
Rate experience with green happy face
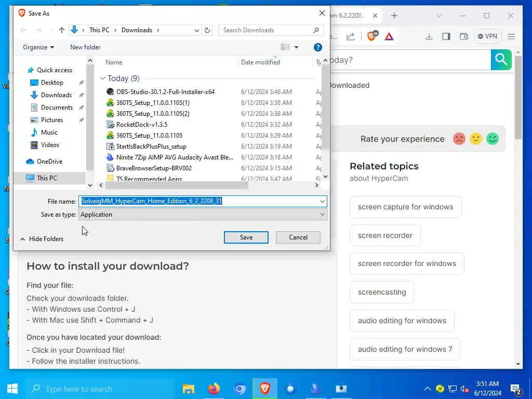493,139
